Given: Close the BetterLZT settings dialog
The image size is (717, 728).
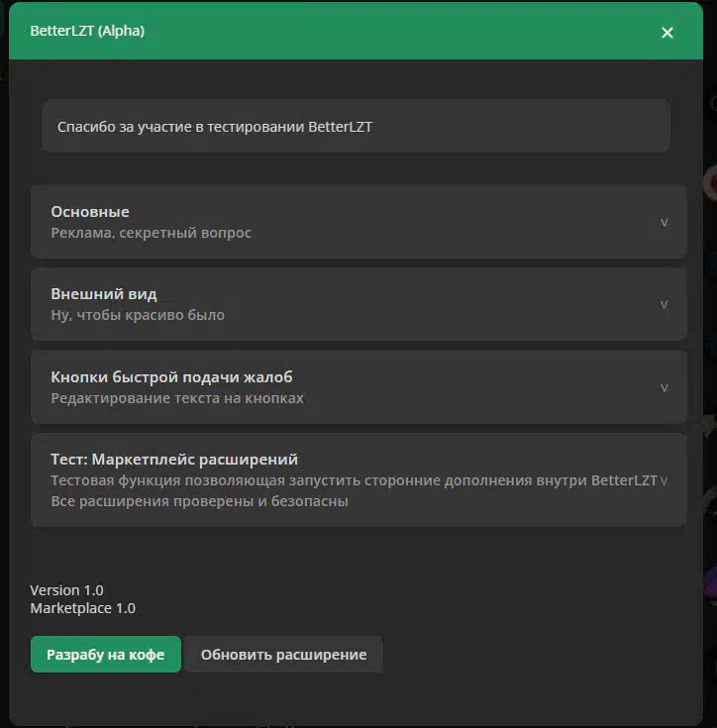Looking at the screenshot, I should (666, 32).
